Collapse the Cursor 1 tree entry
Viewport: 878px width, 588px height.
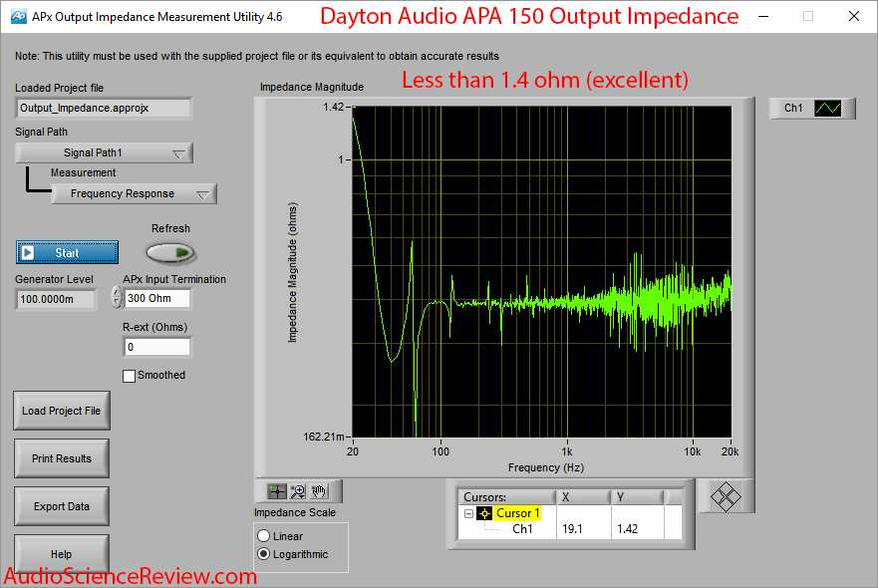[x=469, y=513]
